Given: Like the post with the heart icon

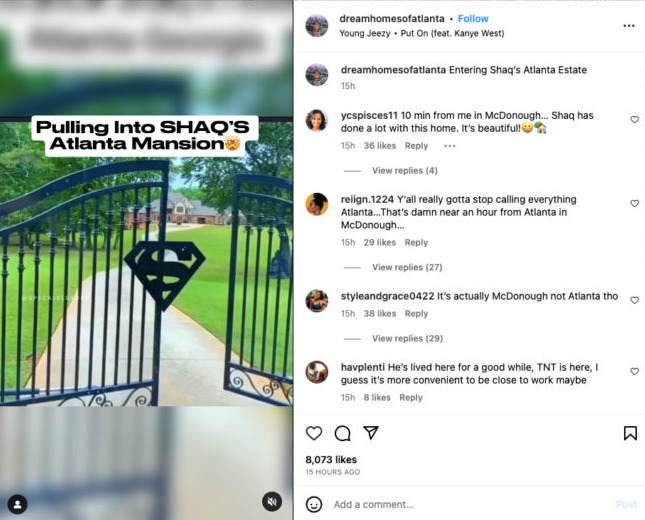Looking at the screenshot, I should tap(314, 433).
